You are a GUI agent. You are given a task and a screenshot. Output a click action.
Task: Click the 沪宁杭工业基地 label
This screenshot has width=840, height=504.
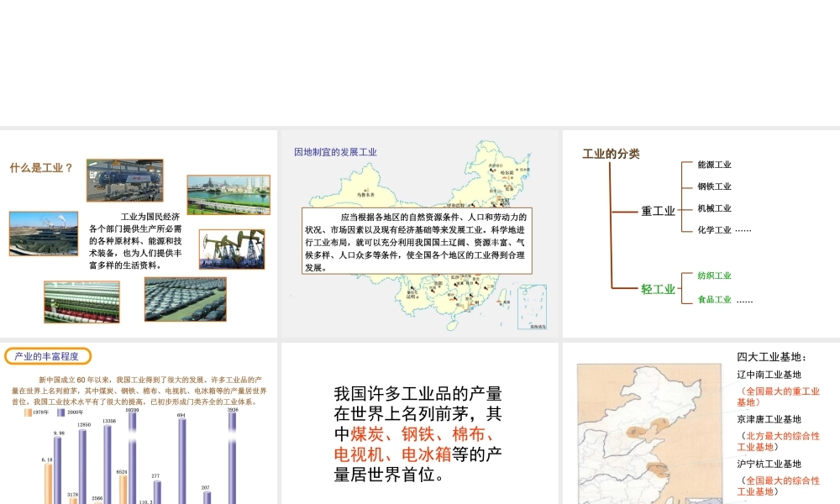coord(769,464)
